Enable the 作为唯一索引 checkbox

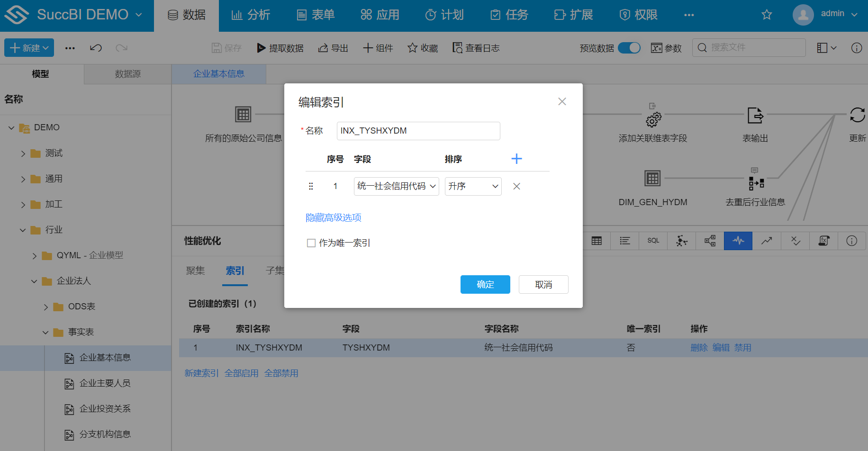coord(311,243)
